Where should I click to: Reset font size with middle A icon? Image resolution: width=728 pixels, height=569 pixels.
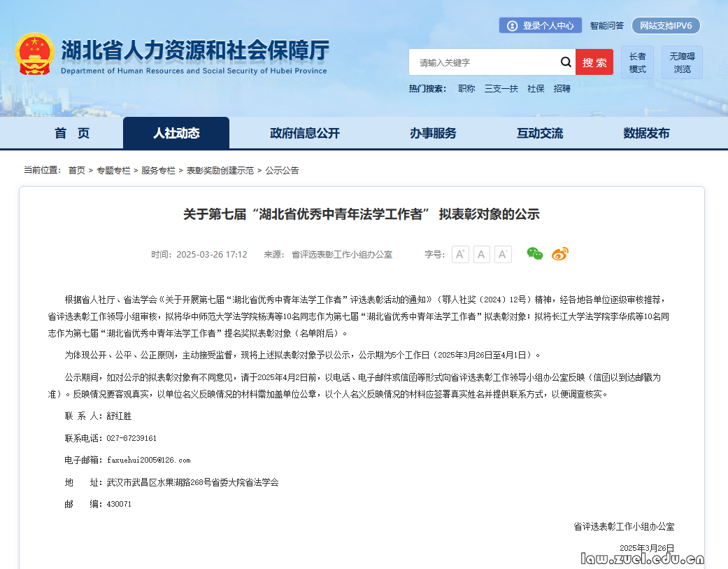coord(482,255)
